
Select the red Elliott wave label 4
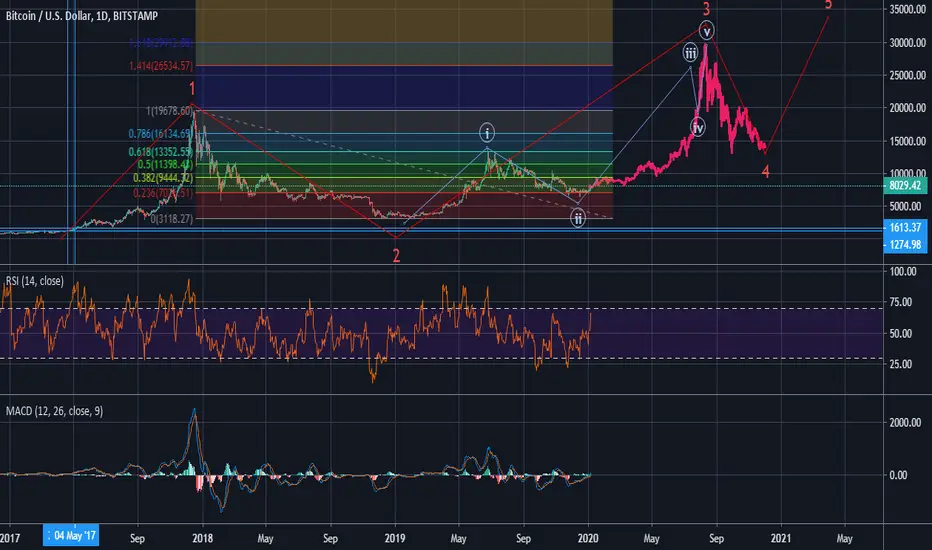coord(765,172)
